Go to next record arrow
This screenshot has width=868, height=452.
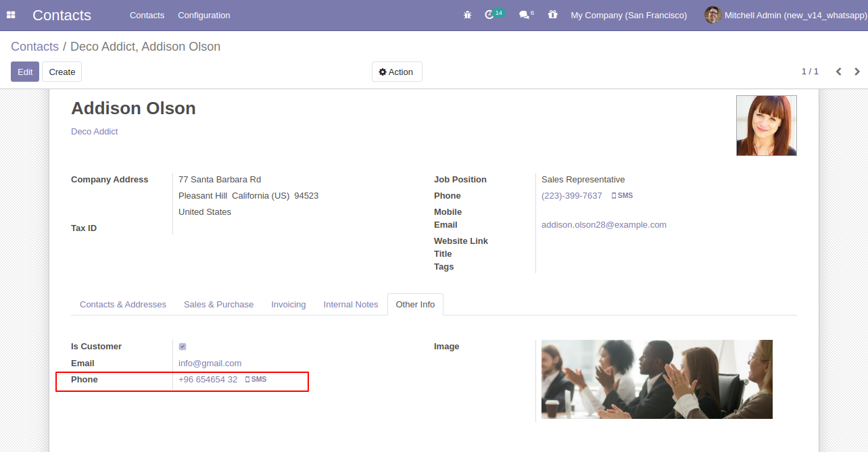coord(857,72)
